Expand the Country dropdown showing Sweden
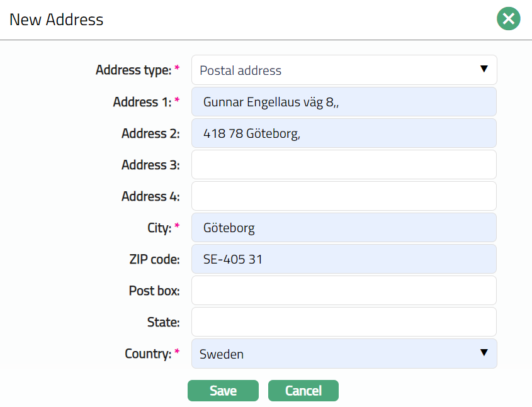 (x=344, y=354)
